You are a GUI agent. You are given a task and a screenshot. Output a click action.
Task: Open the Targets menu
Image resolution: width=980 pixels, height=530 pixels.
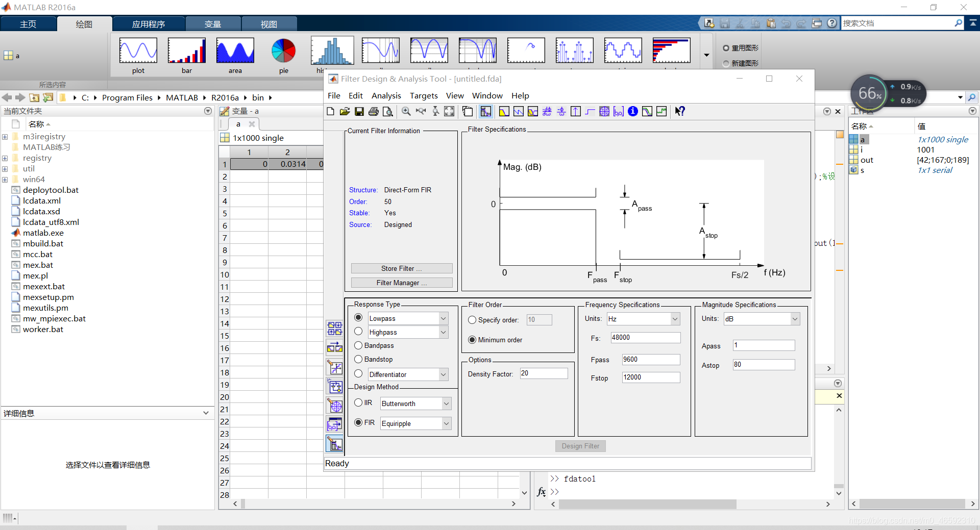[x=424, y=95]
